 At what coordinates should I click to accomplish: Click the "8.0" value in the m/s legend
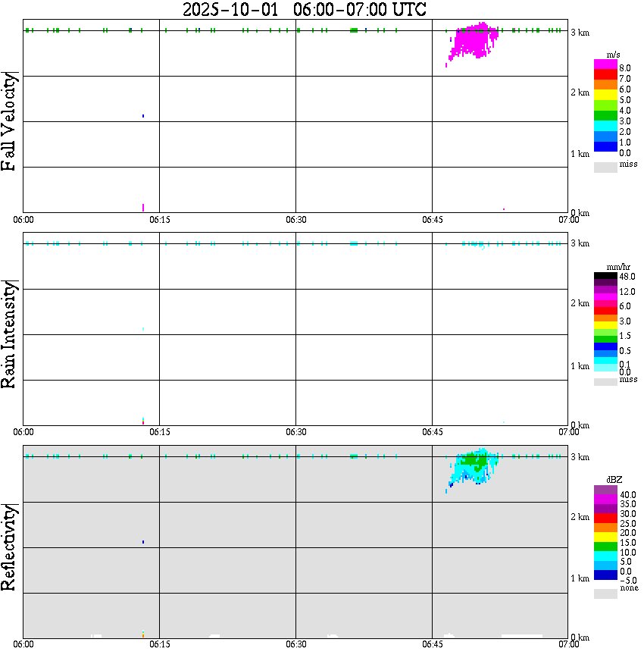(x=625, y=68)
